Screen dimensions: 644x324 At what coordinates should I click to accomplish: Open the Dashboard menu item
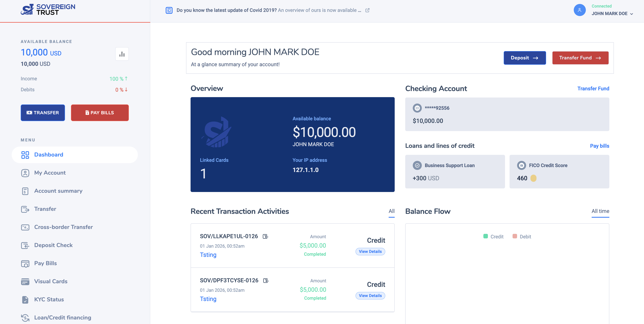[49, 155]
